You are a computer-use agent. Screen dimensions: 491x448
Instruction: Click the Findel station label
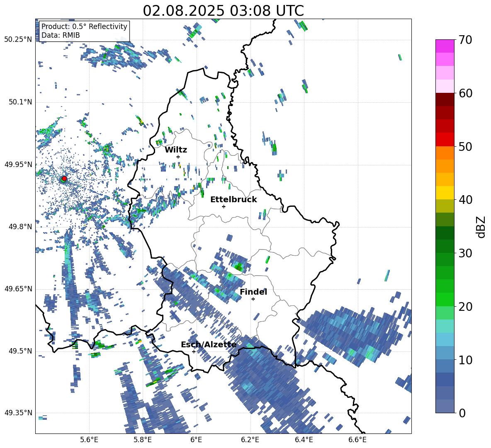click(253, 292)
